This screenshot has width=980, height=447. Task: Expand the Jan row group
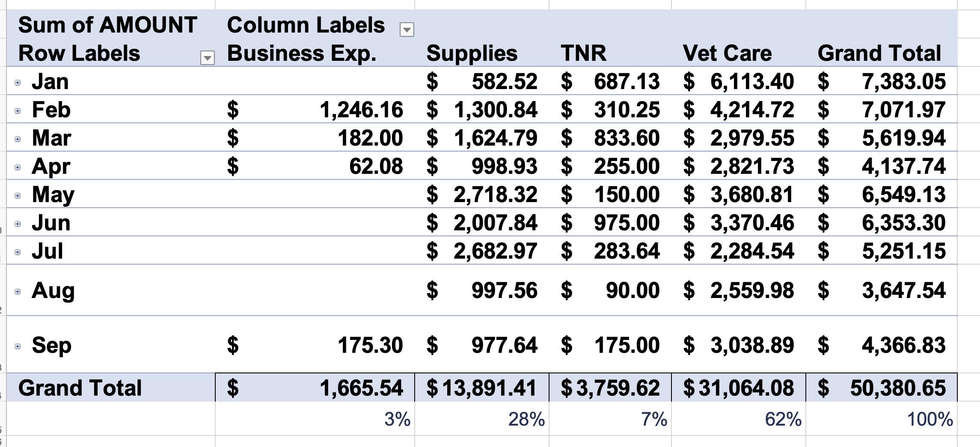pos(18,83)
